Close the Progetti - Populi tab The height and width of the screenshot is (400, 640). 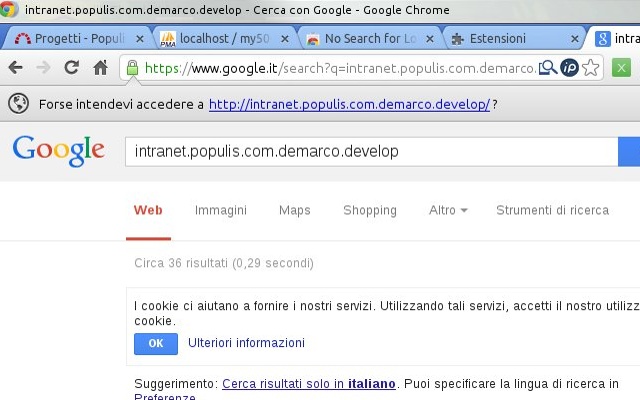click(140, 39)
